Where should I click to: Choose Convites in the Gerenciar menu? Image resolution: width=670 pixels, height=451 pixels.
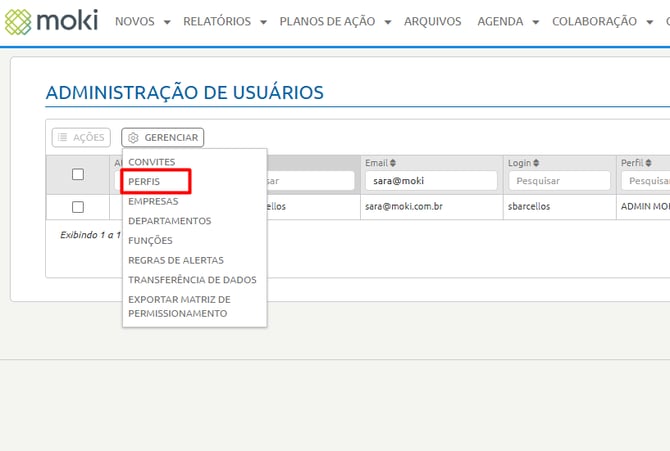[151, 162]
